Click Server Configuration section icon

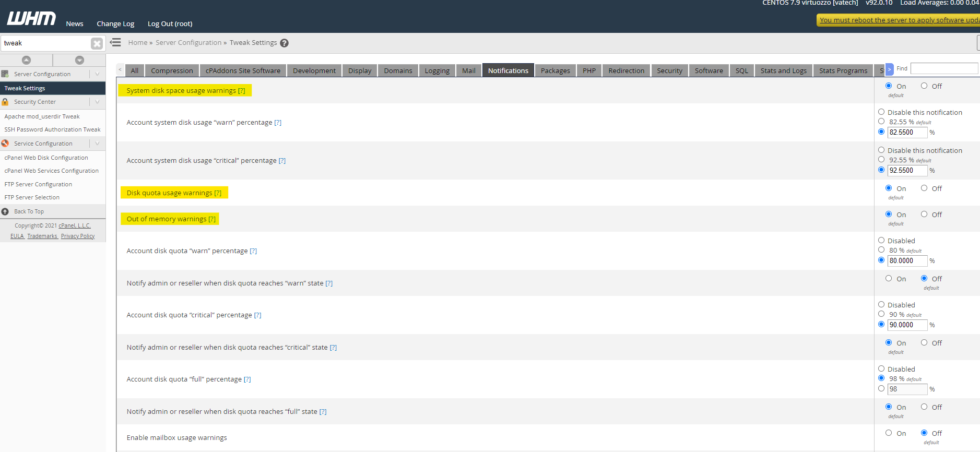pos(5,74)
